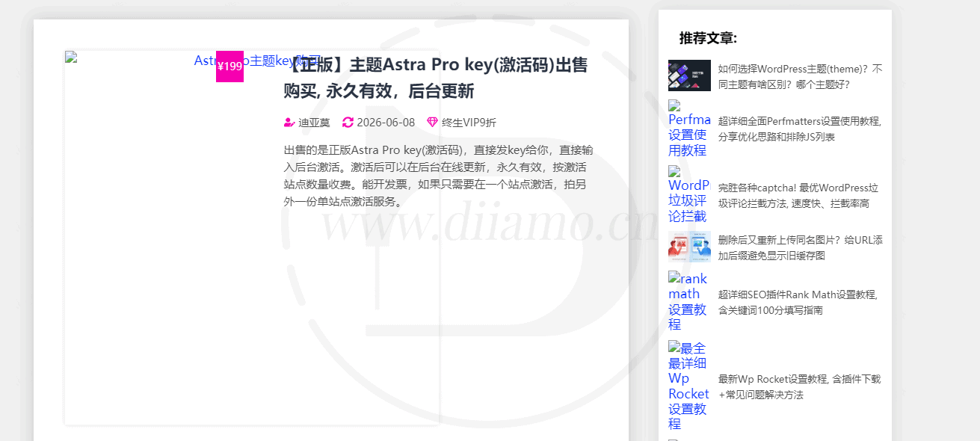This screenshot has width=980, height=441.
Task: Click the author icon beside 迪亚莫
Action: pyautogui.click(x=289, y=123)
